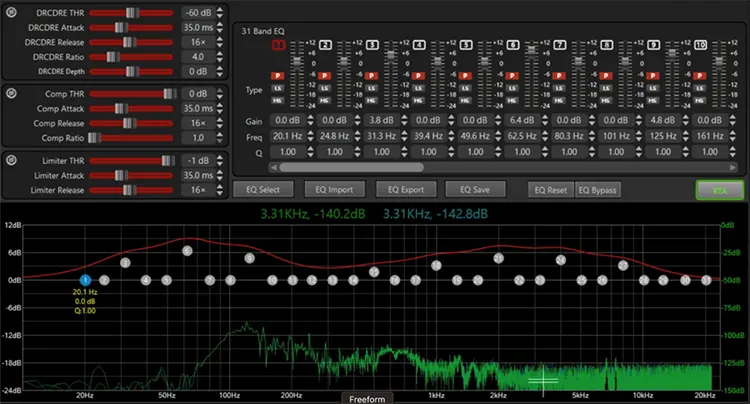Click the crosshair cursor marker in the spectrum
The height and width of the screenshot is (404, 750).
[543, 381]
